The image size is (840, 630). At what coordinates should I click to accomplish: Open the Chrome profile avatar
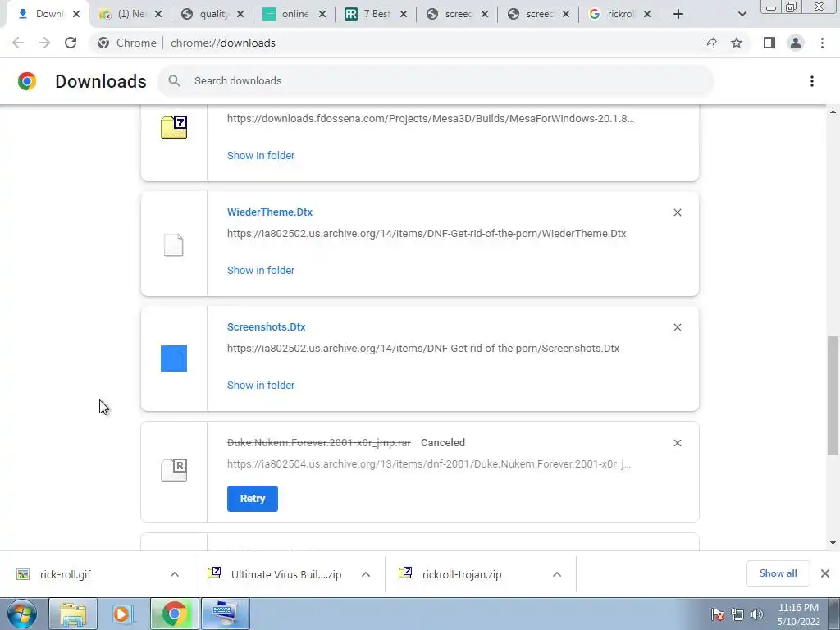[796, 43]
